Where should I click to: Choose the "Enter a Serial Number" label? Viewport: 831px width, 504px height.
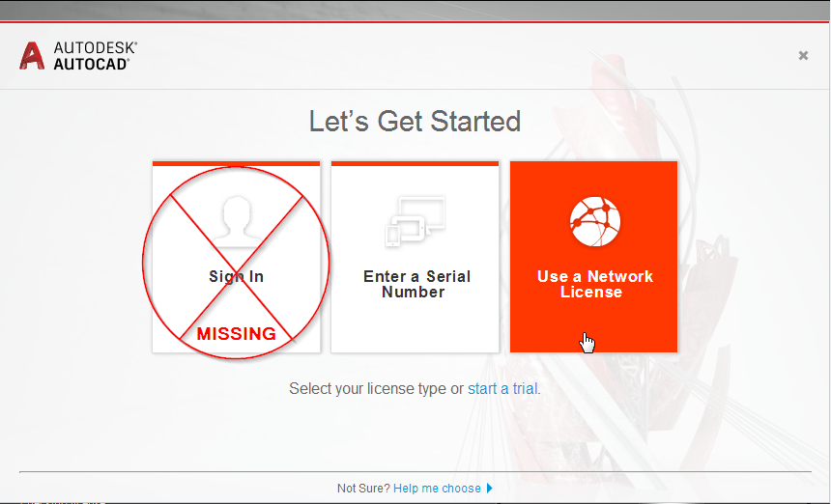(x=416, y=284)
